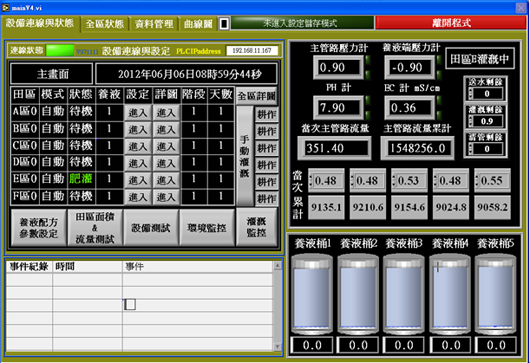The height and width of the screenshot is (363, 530).
Task: Click the 養液桶1 tank level
Action: click(312, 294)
